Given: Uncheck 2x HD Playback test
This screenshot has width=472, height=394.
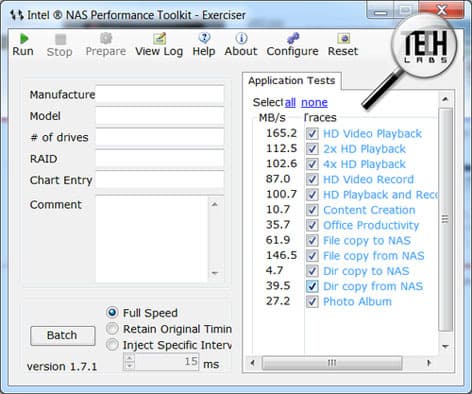Looking at the screenshot, I should (x=312, y=149).
